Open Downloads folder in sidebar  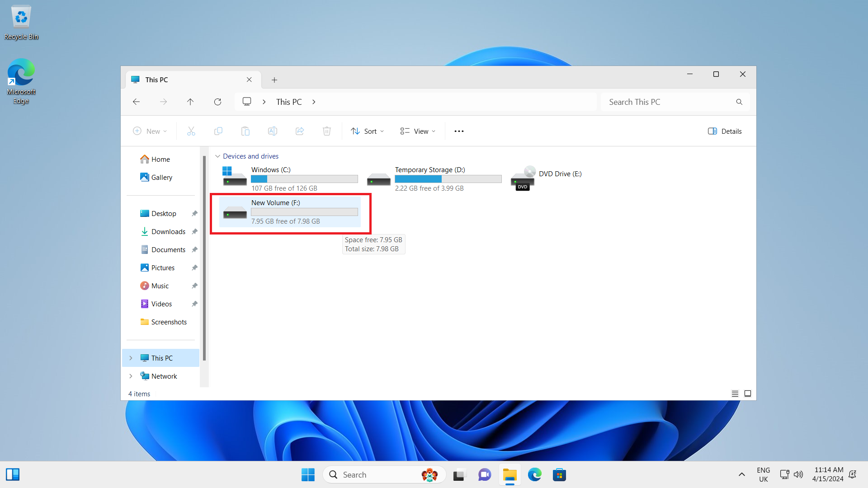click(168, 232)
